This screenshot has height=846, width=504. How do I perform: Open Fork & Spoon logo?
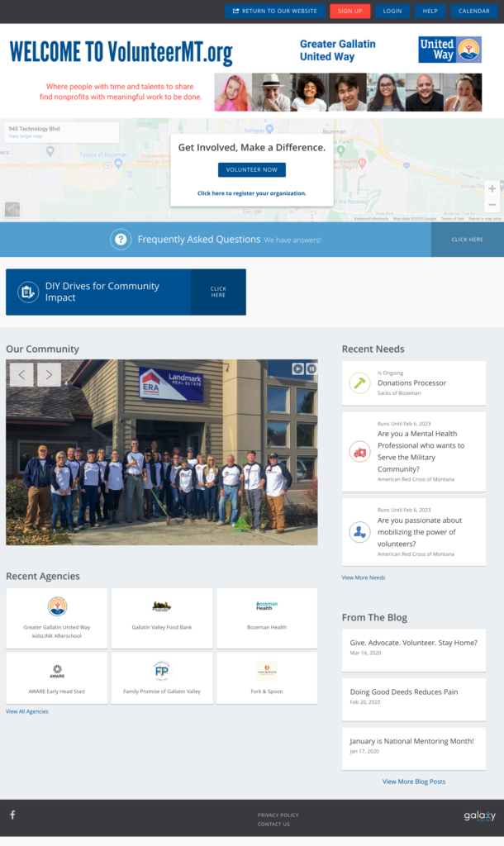click(267, 671)
